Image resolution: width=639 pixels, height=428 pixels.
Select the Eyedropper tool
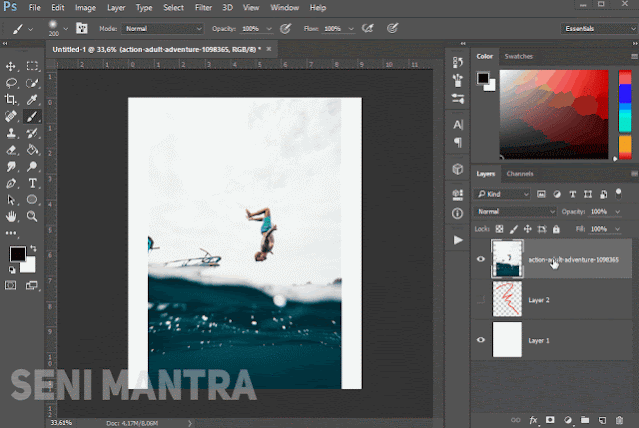coord(32,99)
